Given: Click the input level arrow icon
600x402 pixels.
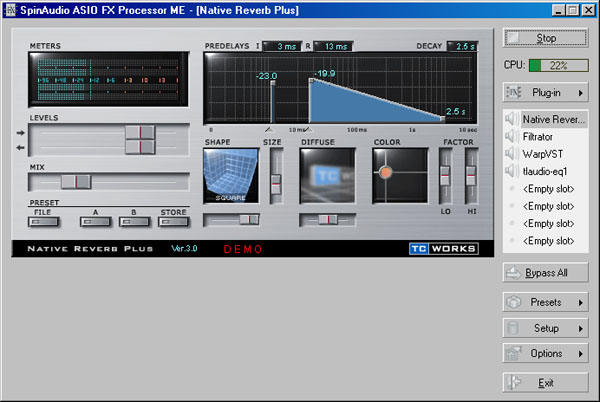Looking at the screenshot, I should point(21,133).
